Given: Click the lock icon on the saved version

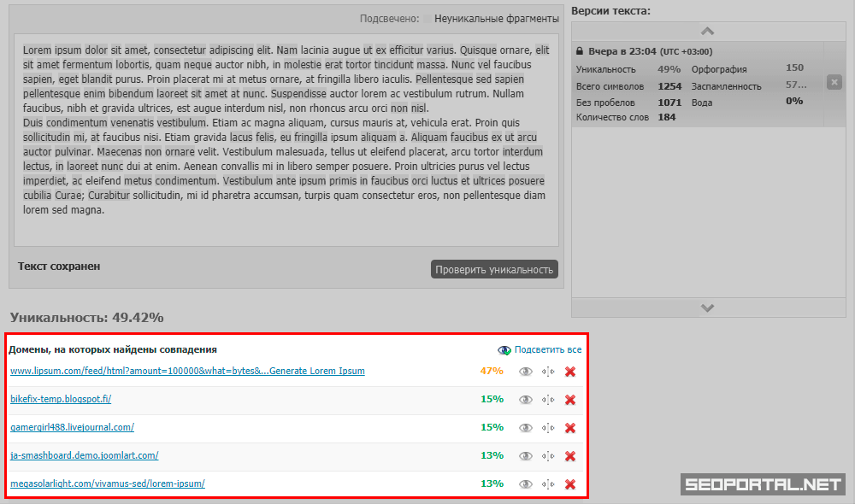Looking at the screenshot, I should pyautogui.click(x=580, y=51).
